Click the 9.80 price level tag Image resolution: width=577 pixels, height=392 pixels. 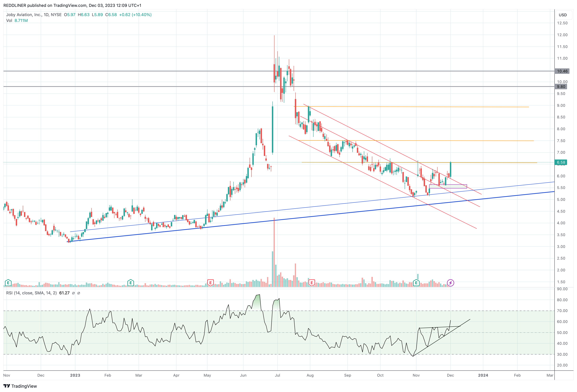tap(561, 87)
